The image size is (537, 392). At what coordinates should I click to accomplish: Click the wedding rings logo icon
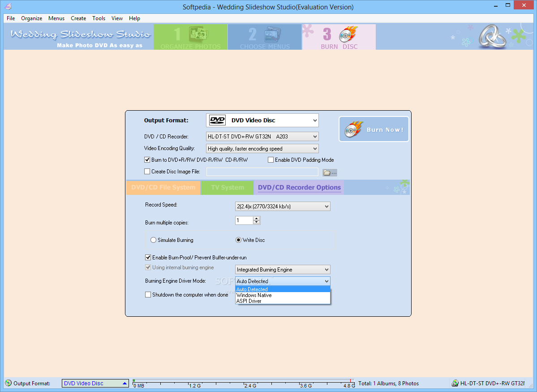492,36
